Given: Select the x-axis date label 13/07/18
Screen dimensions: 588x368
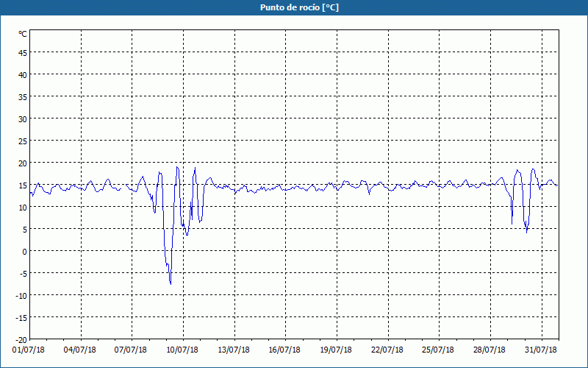Looking at the screenshot, I should coord(233,350).
